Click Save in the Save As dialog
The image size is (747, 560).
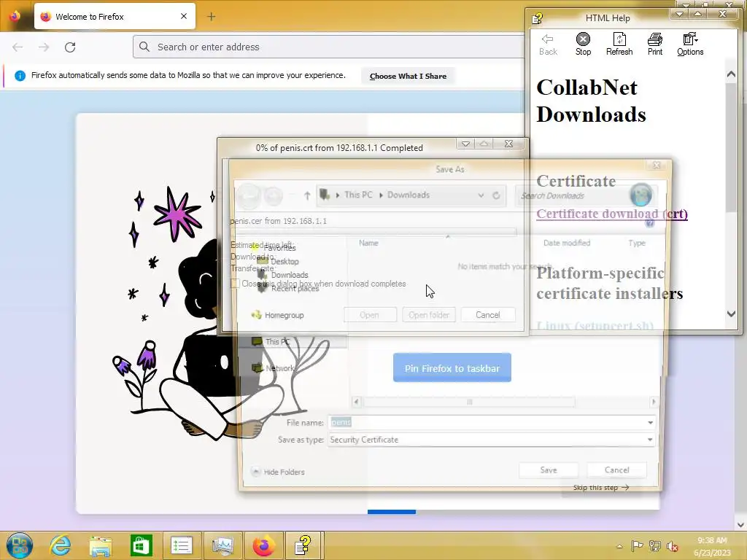[x=549, y=470]
